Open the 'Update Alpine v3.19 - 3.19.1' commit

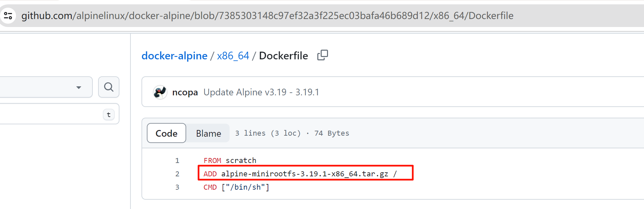(261, 92)
